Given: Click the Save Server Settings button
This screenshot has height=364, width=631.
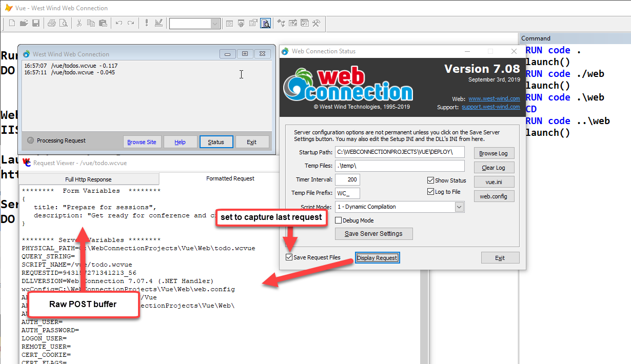Looking at the screenshot, I should tap(373, 234).
